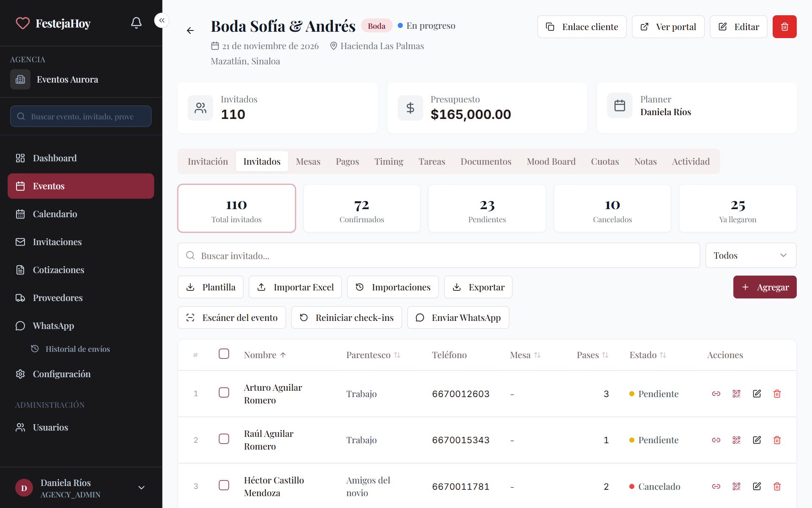This screenshot has height=508, width=812.
Task: Click the Enlace cliente button
Action: tap(582, 27)
